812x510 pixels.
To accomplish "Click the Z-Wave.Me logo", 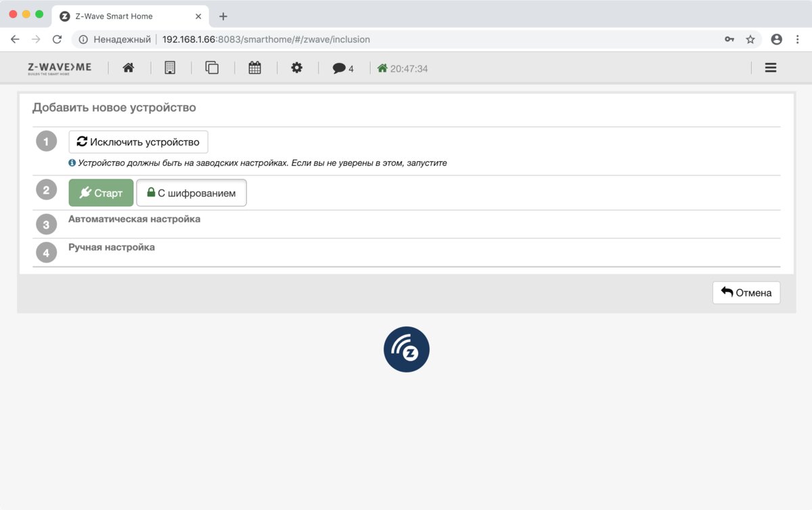I will click(60, 68).
